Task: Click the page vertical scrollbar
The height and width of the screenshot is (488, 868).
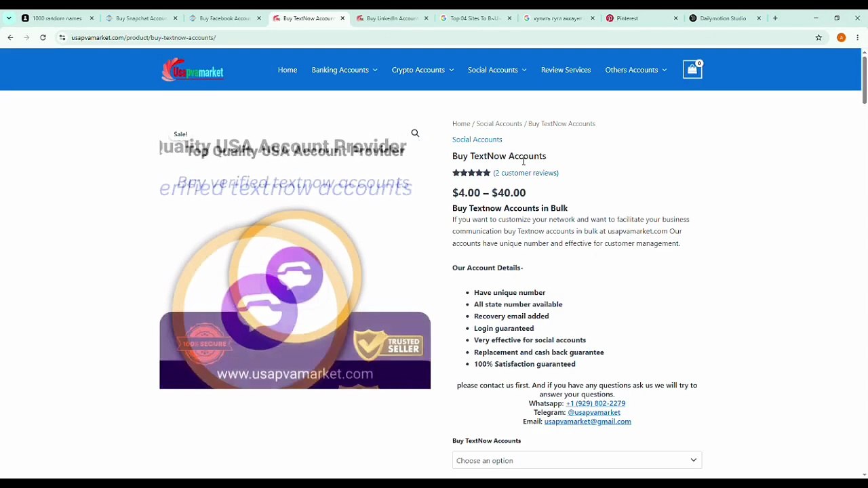Action: [864, 80]
